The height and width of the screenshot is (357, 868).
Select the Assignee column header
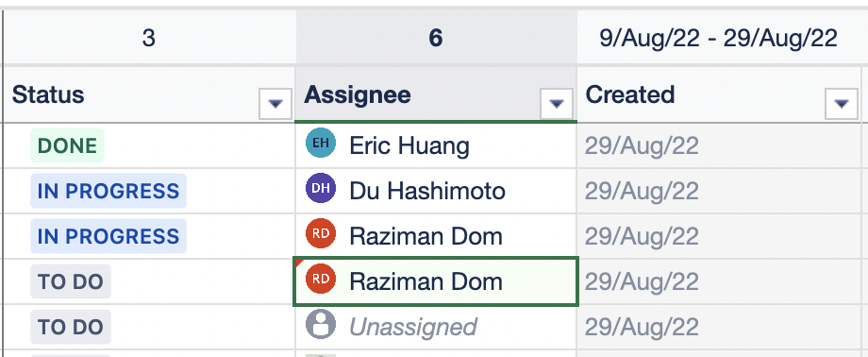[436, 94]
